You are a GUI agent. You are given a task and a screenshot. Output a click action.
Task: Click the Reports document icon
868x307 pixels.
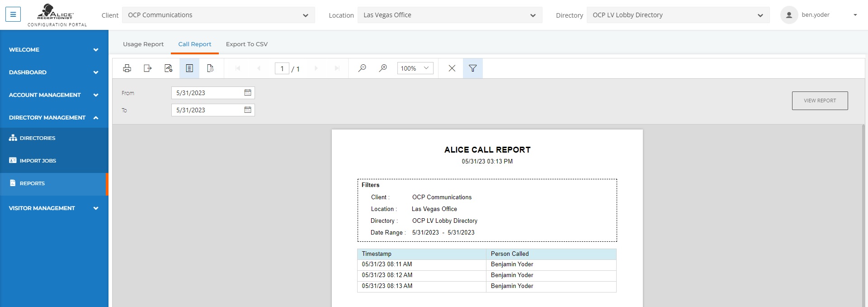pyautogui.click(x=13, y=183)
